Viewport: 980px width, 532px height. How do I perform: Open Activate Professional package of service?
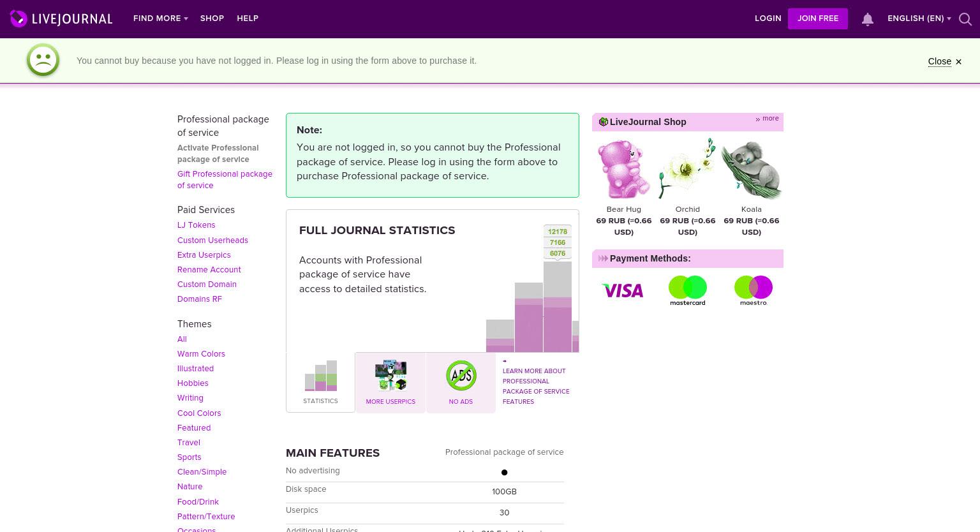pos(218,154)
